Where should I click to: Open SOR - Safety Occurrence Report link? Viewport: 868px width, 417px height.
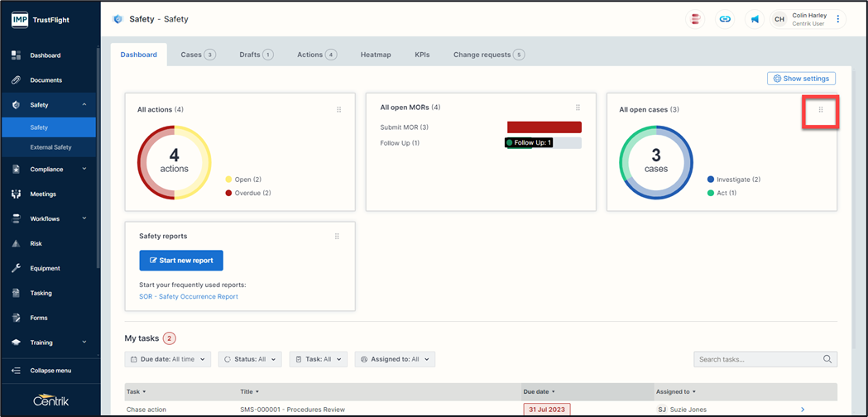189,296
